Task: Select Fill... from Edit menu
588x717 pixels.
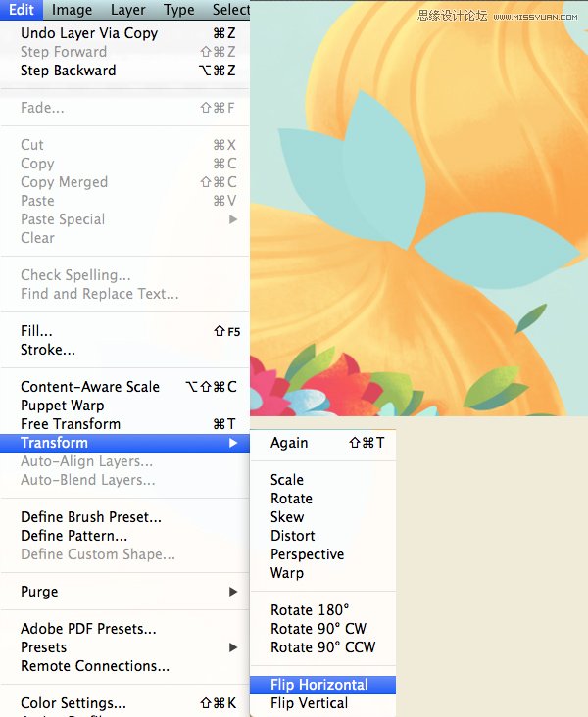Action: tap(124, 331)
